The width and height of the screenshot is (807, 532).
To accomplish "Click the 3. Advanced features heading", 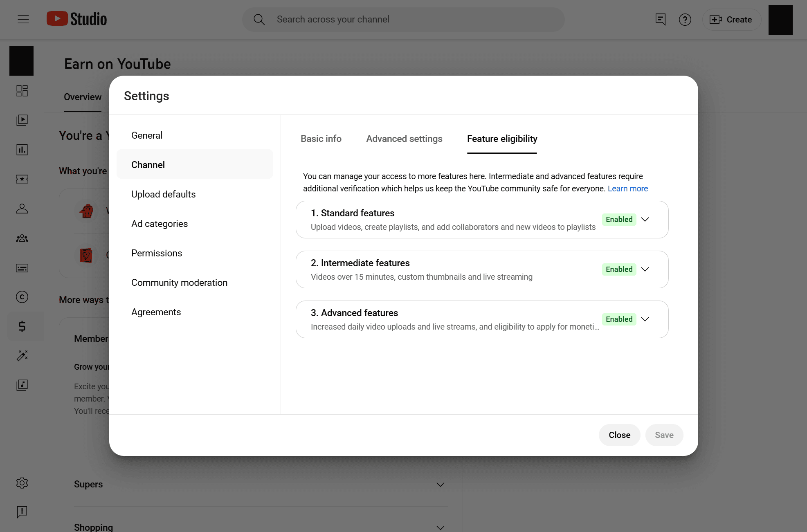I will pyautogui.click(x=354, y=313).
